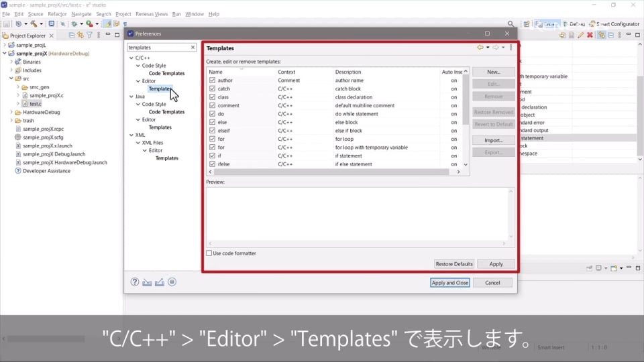Click the Filter icon in Project Explorer

[89, 36]
